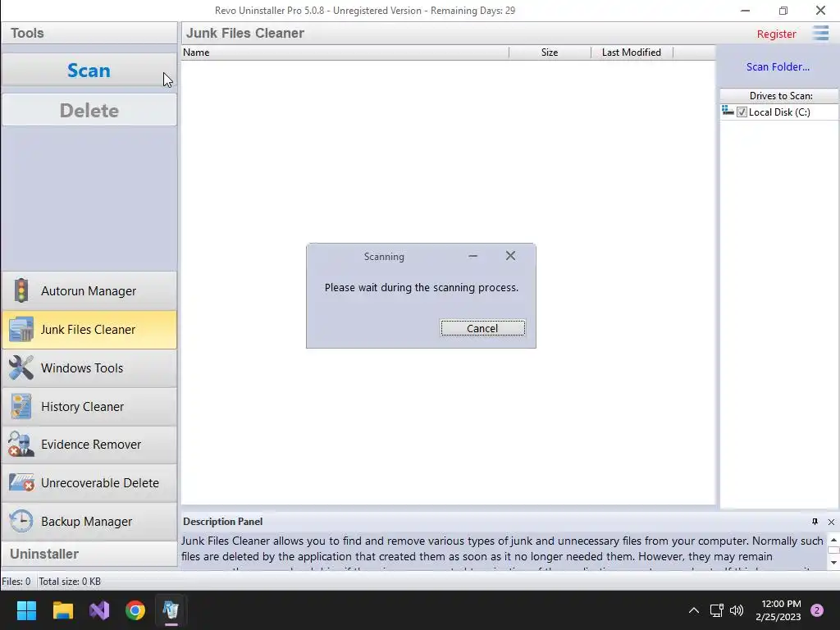Open network status tray icon
840x630 pixels.
coord(716,610)
